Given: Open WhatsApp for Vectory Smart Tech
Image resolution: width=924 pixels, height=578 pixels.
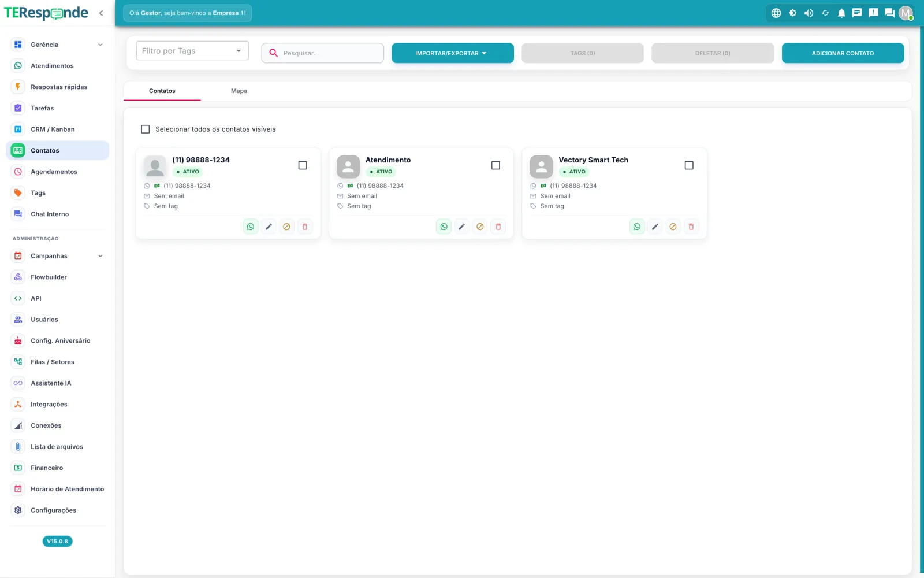Looking at the screenshot, I should pyautogui.click(x=636, y=227).
